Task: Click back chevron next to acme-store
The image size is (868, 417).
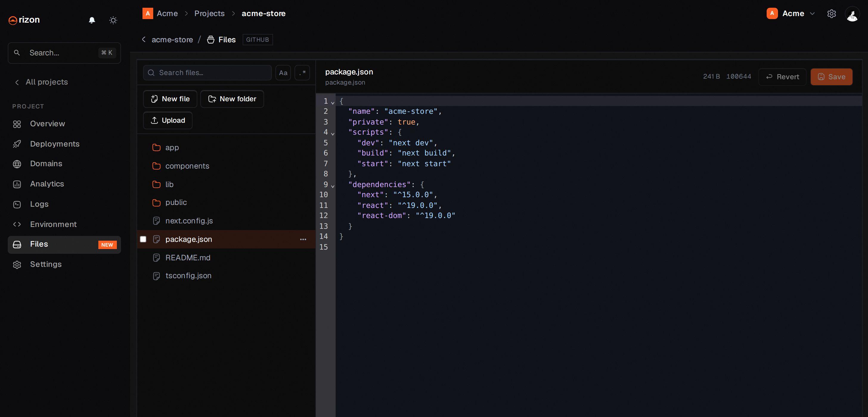Action: pyautogui.click(x=144, y=39)
